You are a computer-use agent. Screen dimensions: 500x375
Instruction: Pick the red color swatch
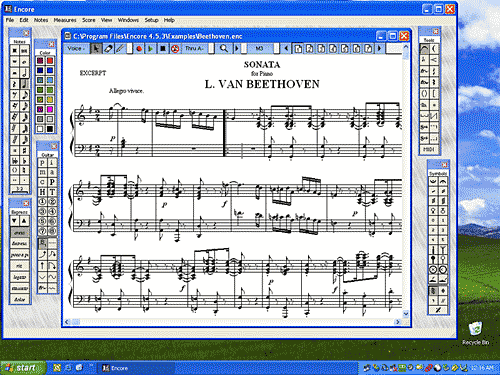click(50, 61)
